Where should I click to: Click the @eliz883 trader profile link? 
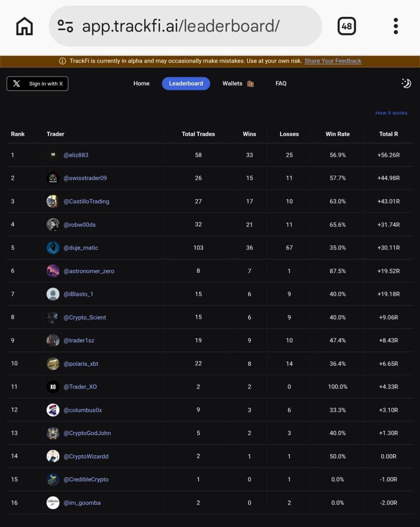(x=75, y=155)
